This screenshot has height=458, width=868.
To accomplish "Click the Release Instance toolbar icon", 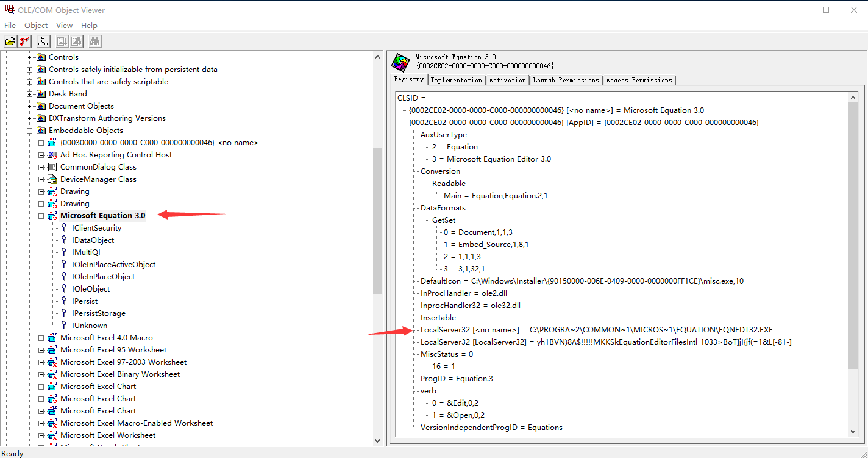I will click(76, 41).
